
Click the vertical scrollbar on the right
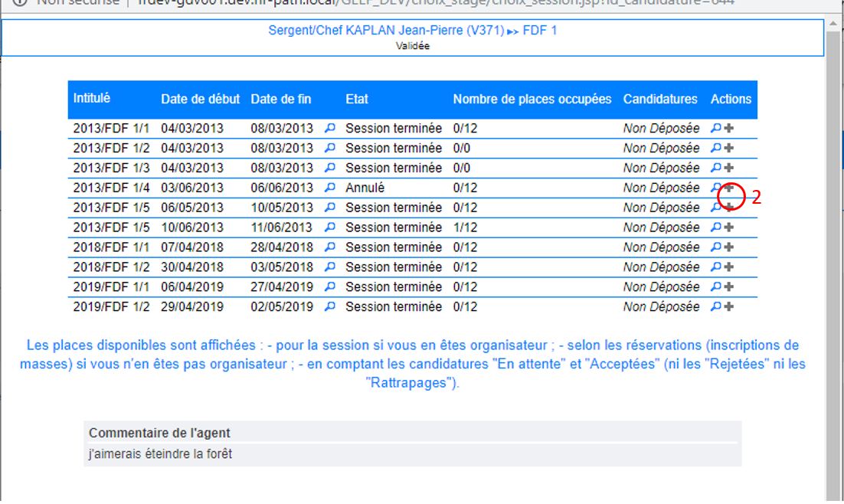(835, 230)
